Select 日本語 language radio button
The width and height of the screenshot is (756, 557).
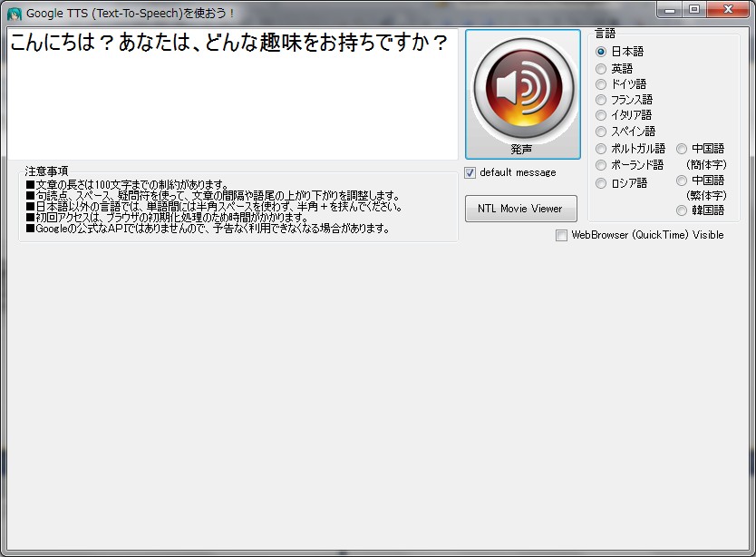[x=601, y=51]
